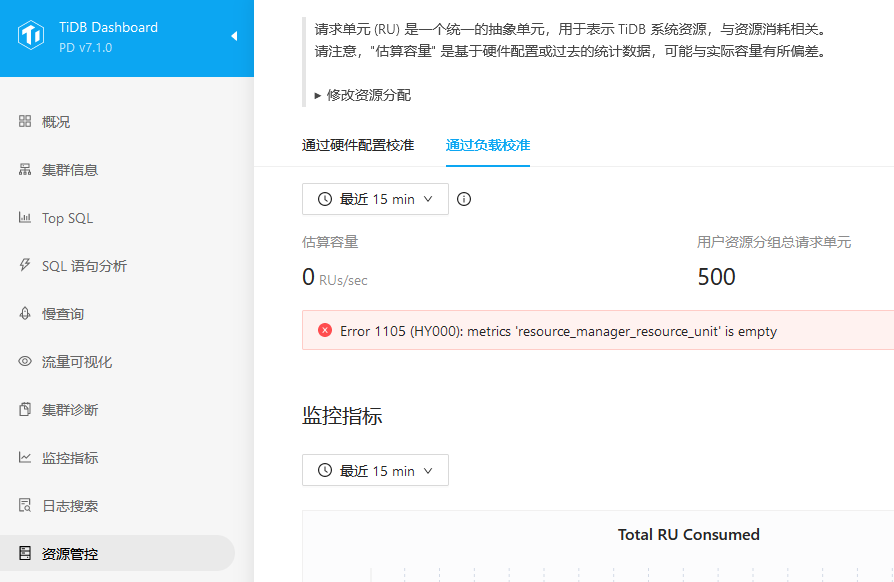Open 集群诊断 in the sidebar

point(70,410)
